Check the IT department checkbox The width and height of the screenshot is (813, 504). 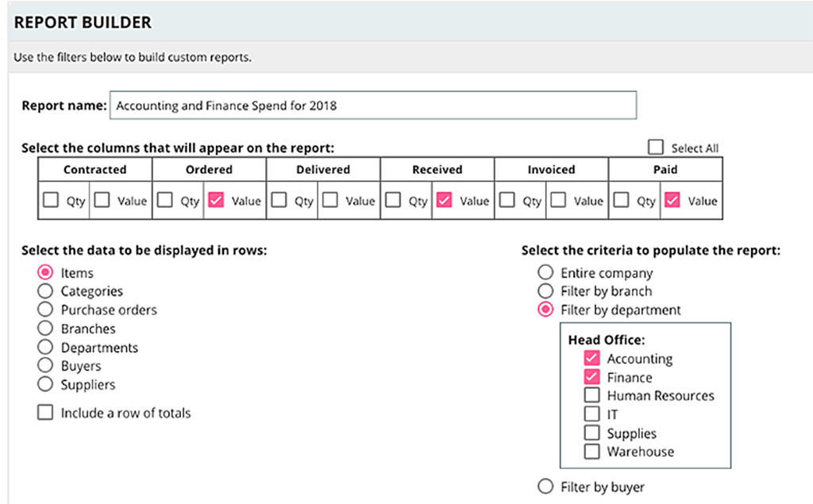(x=591, y=414)
